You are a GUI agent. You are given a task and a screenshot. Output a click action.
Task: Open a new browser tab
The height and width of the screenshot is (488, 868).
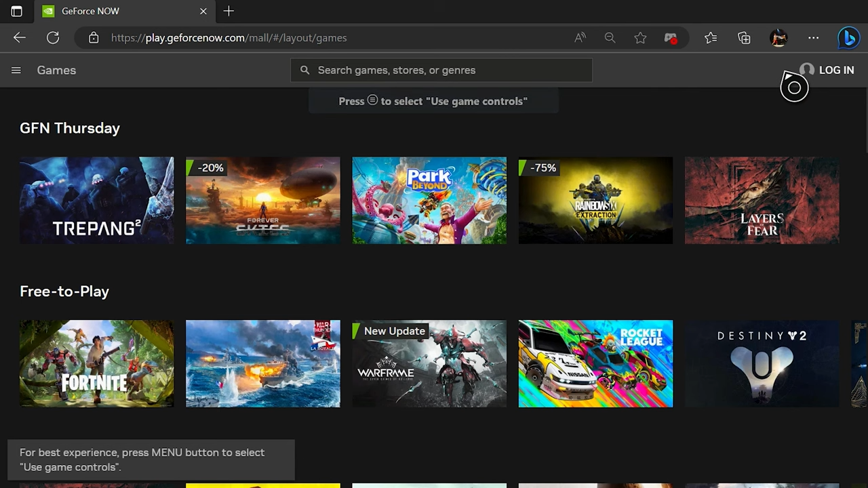[229, 11]
